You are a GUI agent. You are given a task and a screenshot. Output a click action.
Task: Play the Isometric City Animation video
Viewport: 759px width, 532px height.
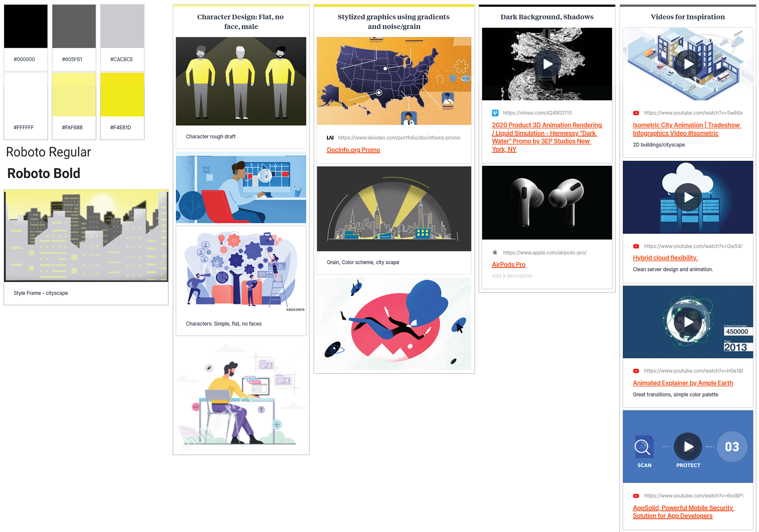tap(688, 64)
